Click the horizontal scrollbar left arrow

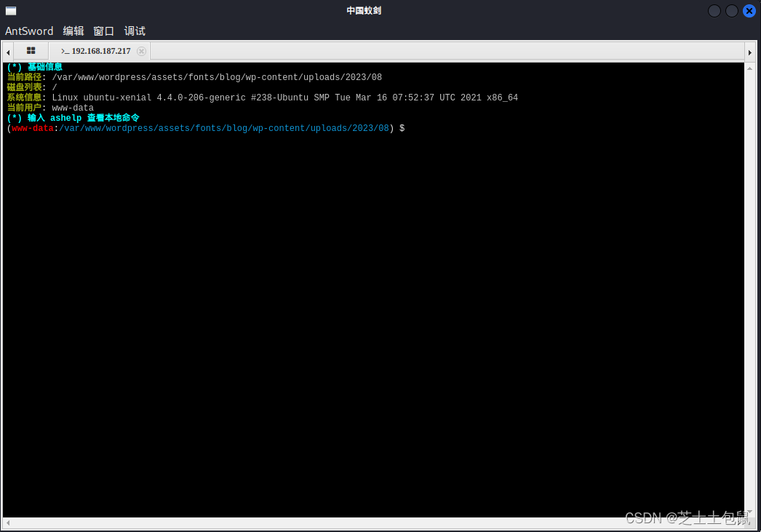[x=8, y=523]
